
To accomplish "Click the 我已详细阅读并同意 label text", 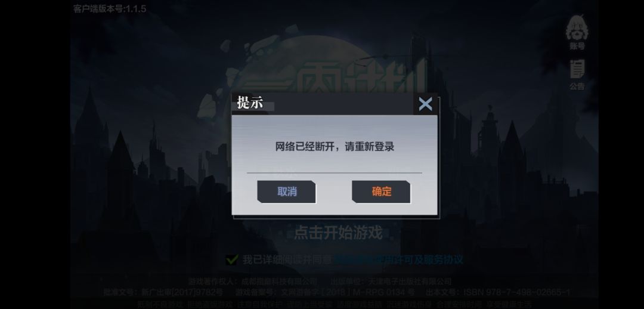I will click(x=287, y=259).
